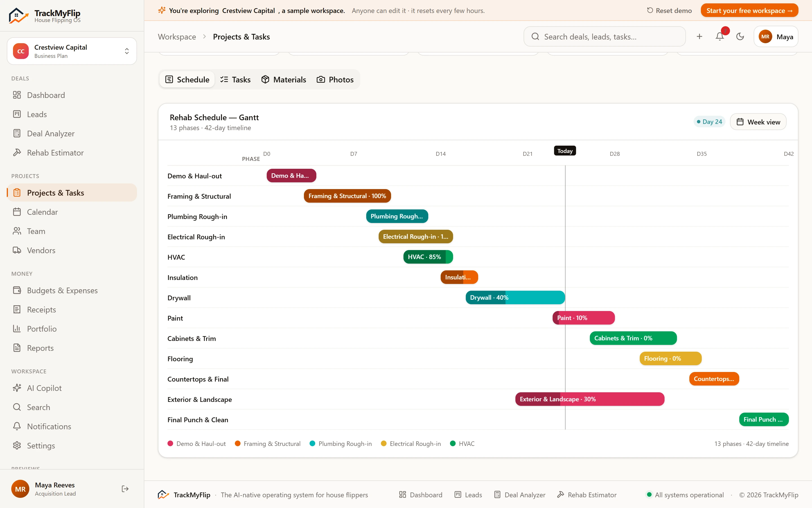Switch to the Materials tab
Screen dimensions: 812x508
pyautogui.click(x=284, y=80)
